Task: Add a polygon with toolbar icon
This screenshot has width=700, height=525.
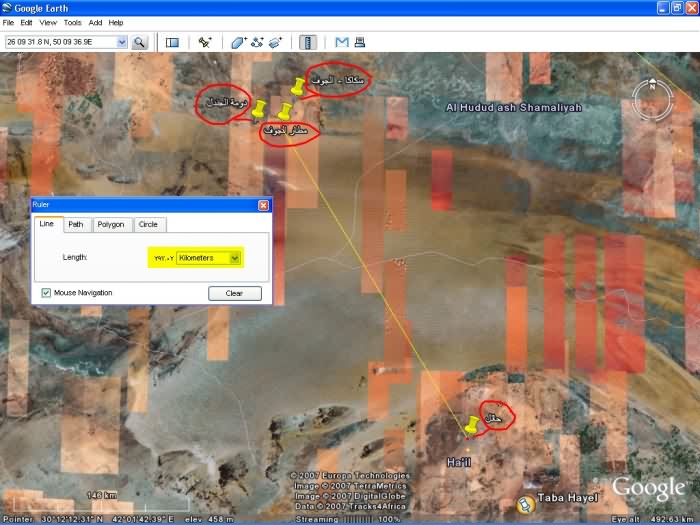Action: coord(238,42)
